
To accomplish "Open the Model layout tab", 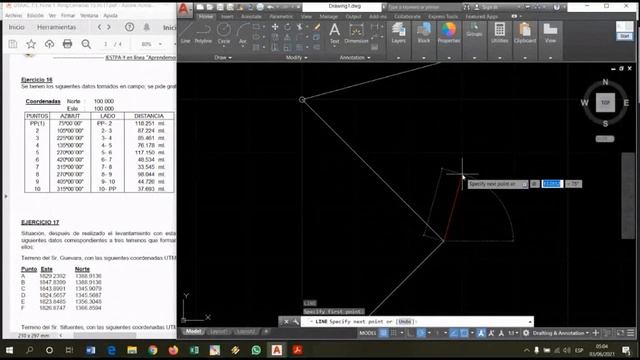I will [x=193, y=331].
